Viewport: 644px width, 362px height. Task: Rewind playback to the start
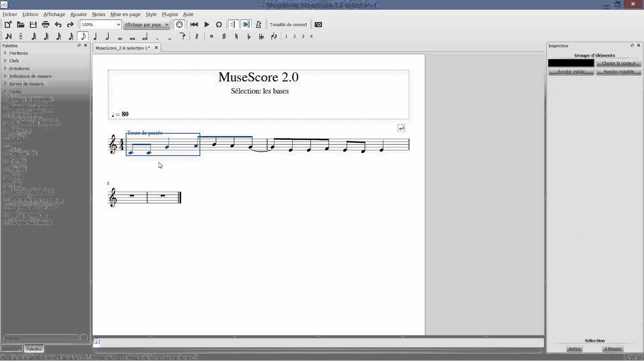click(194, 25)
